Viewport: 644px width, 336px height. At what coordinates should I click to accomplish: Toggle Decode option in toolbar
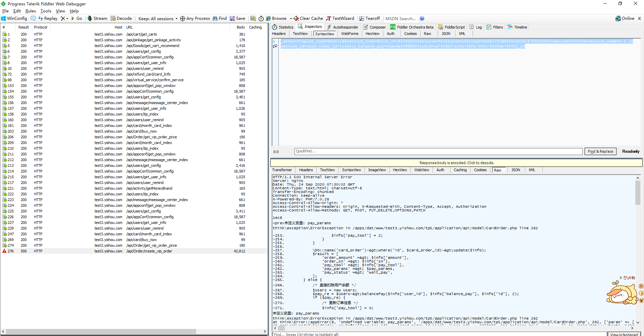pyautogui.click(x=121, y=18)
